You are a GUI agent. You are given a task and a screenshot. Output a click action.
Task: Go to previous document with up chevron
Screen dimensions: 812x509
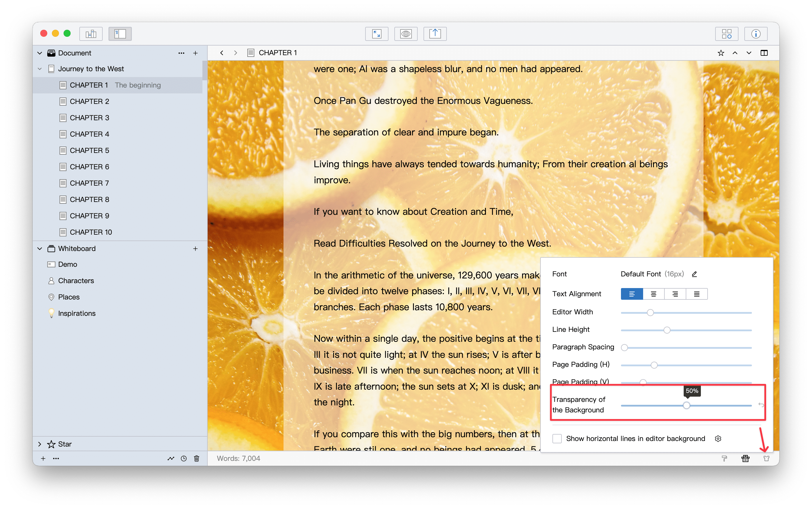(735, 53)
